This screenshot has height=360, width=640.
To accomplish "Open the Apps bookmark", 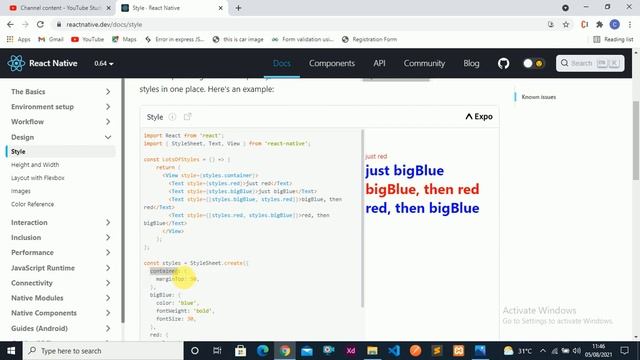I will tap(19, 40).
